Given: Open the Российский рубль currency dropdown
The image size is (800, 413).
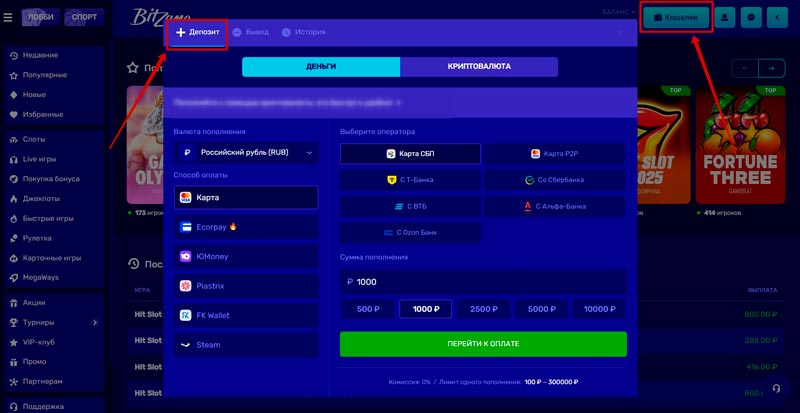Looking at the screenshot, I should click(x=246, y=153).
